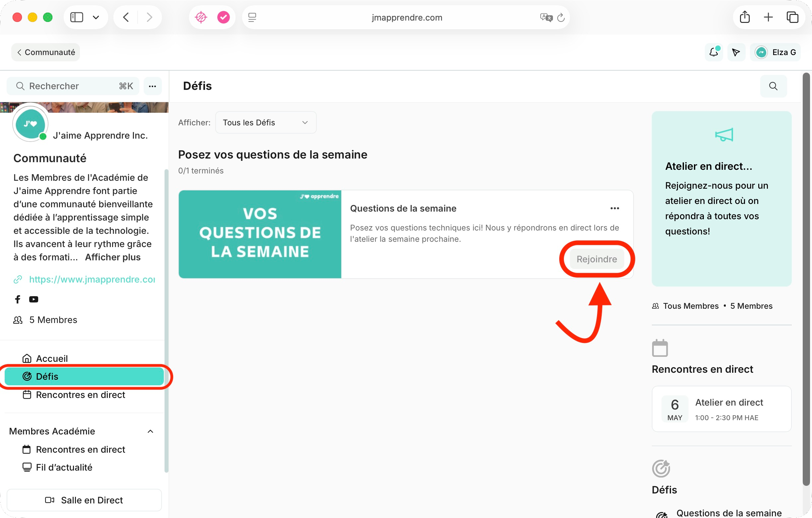Click the pink crosshair extension icon
The width and height of the screenshot is (812, 518).
coord(201,17)
